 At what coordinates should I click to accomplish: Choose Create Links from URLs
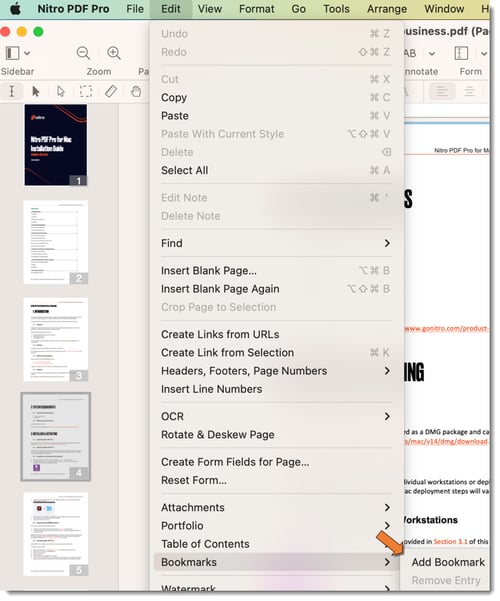[275, 334]
